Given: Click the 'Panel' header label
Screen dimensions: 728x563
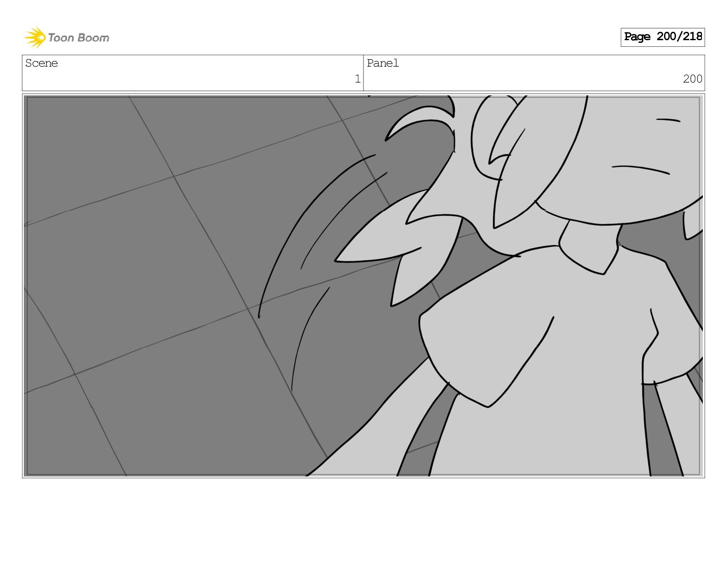Looking at the screenshot, I should pos(383,63).
